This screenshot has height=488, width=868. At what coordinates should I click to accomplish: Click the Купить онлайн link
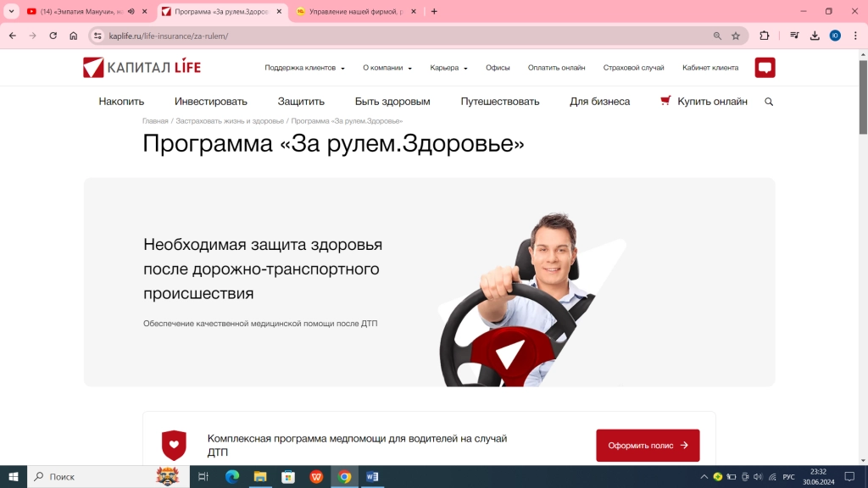712,102
